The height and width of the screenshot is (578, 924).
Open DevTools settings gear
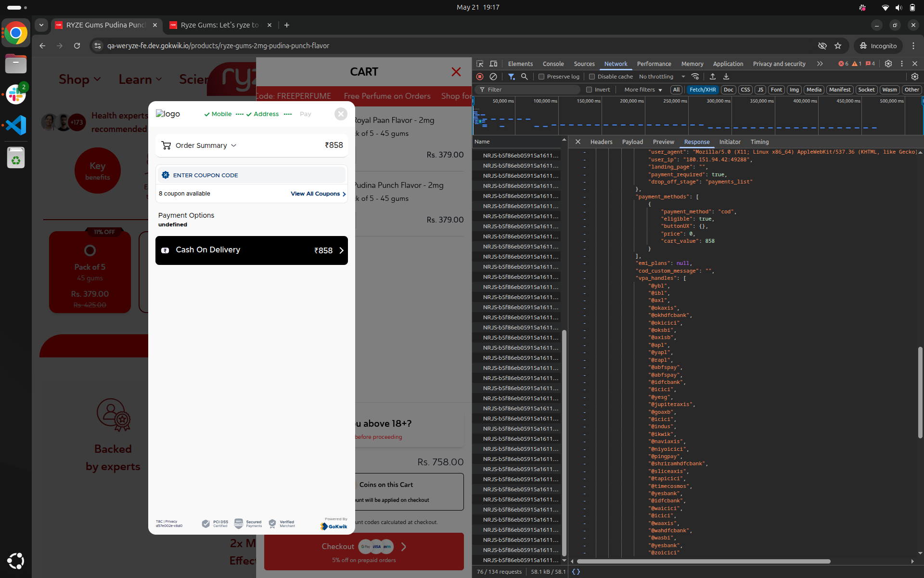[888, 64]
